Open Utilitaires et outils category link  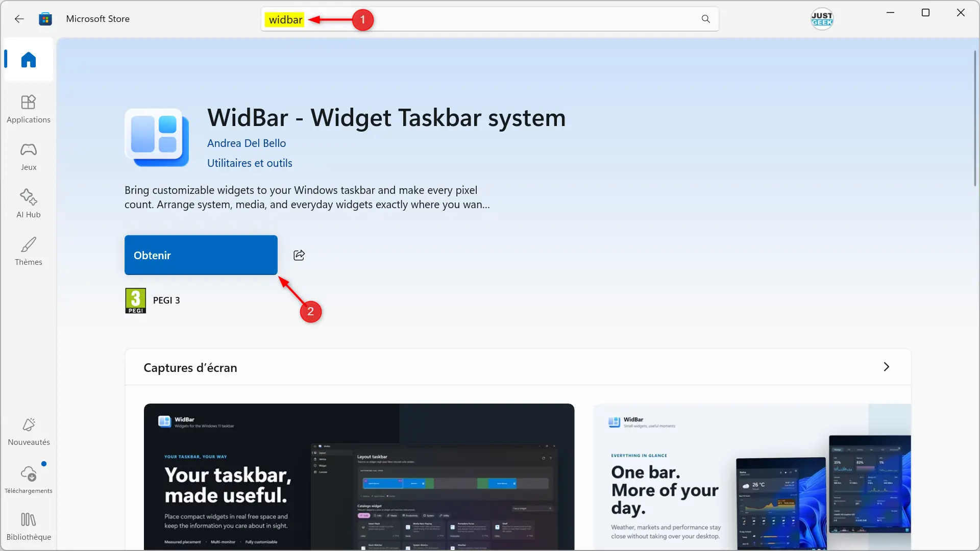pos(250,163)
